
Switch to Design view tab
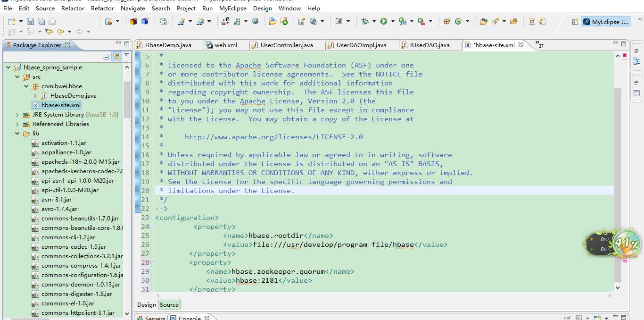pos(147,305)
